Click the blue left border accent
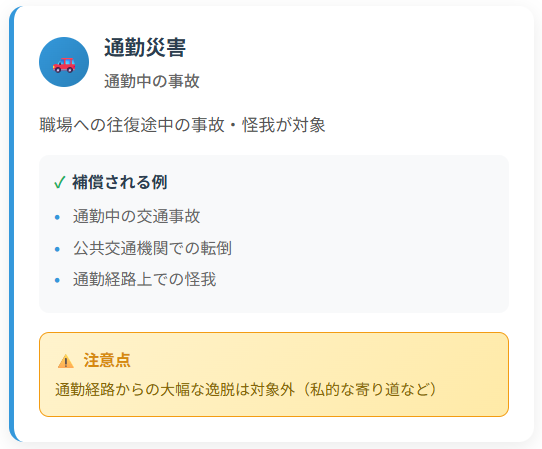The height and width of the screenshot is (449, 542). pos(12,224)
